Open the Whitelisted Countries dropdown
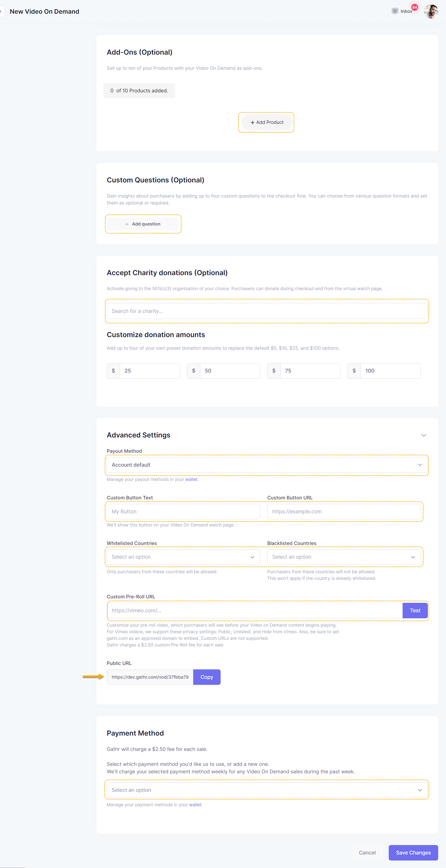This screenshot has width=446, height=868. (x=183, y=557)
